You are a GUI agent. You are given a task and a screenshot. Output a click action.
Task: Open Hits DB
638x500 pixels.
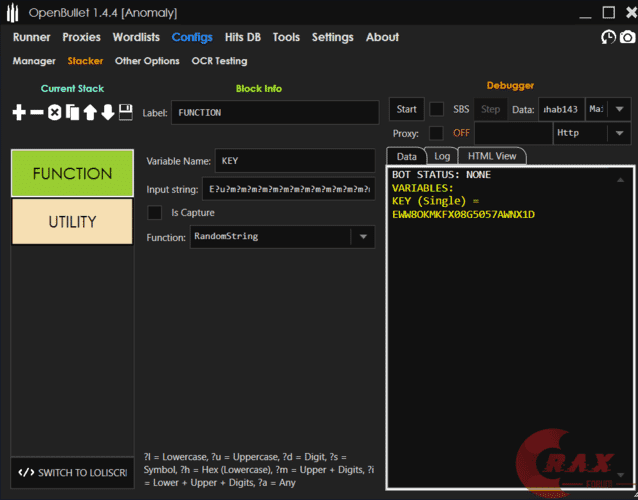click(243, 37)
